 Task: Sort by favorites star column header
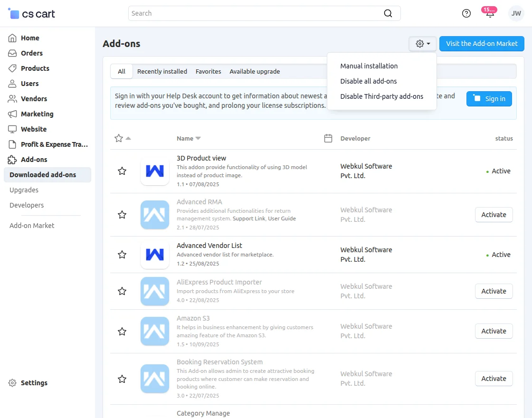click(122, 138)
